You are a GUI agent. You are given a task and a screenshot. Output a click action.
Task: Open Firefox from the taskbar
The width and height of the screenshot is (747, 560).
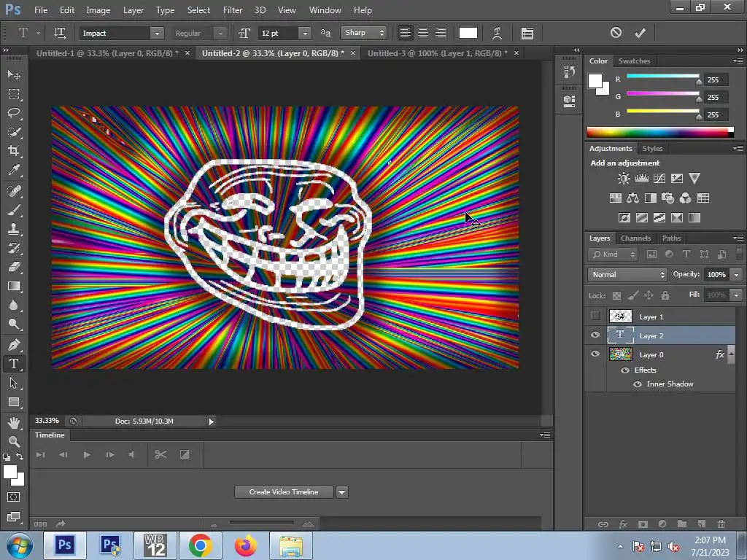click(246, 545)
